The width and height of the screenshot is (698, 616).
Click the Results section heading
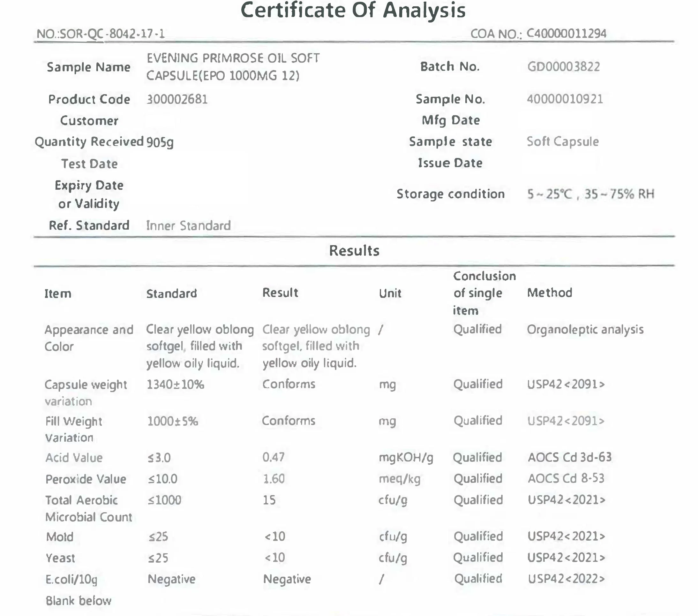click(354, 251)
